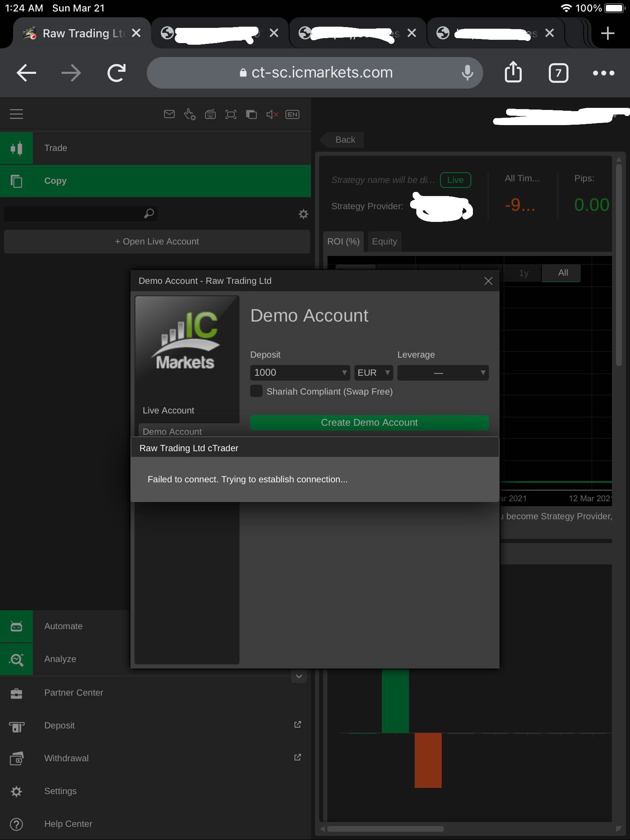Reload the page in the browser
The width and height of the screenshot is (630, 840).
click(116, 73)
